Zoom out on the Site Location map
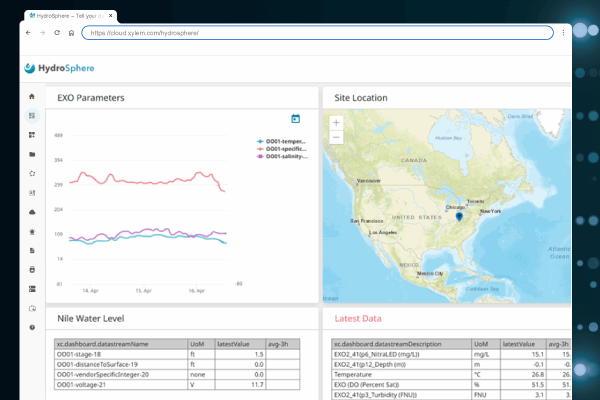 click(336, 137)
